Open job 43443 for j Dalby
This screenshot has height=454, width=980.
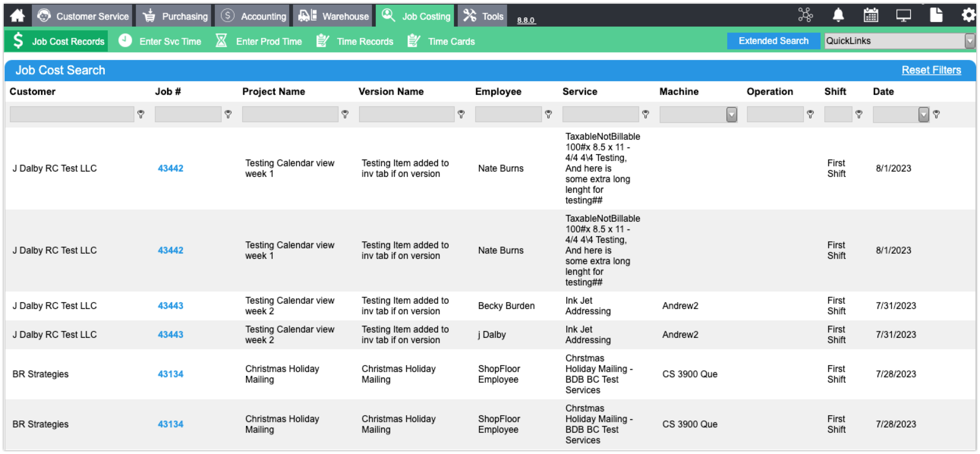click(x=170, y=334)
